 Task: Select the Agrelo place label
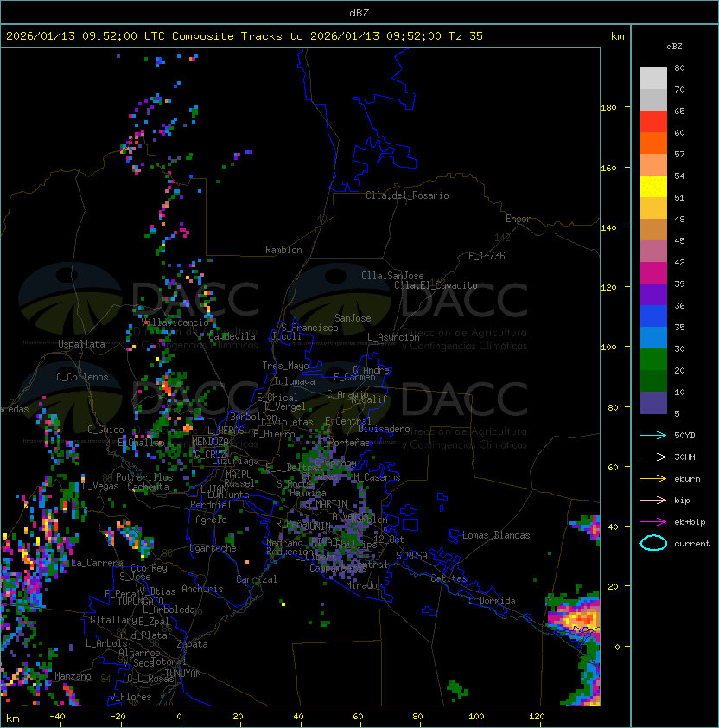pos(211,520)
